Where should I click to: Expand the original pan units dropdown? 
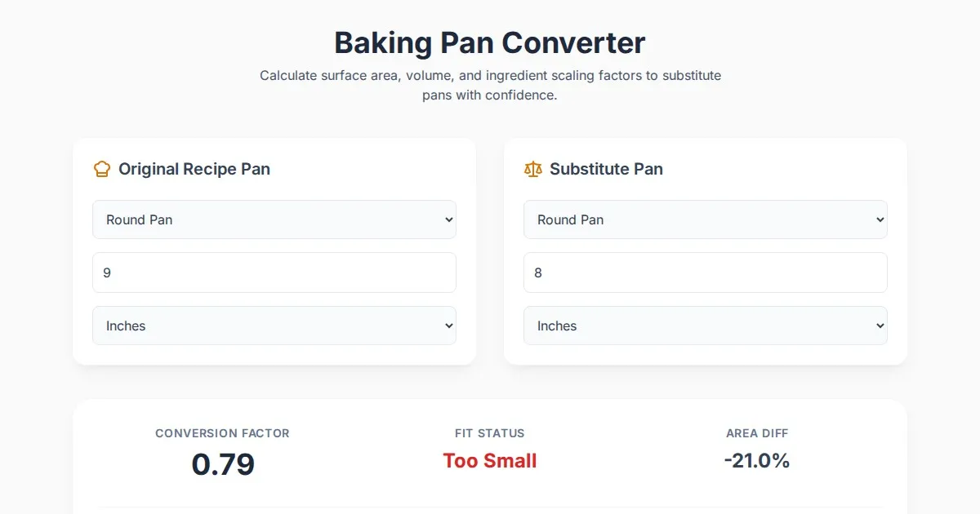point(274,326)
